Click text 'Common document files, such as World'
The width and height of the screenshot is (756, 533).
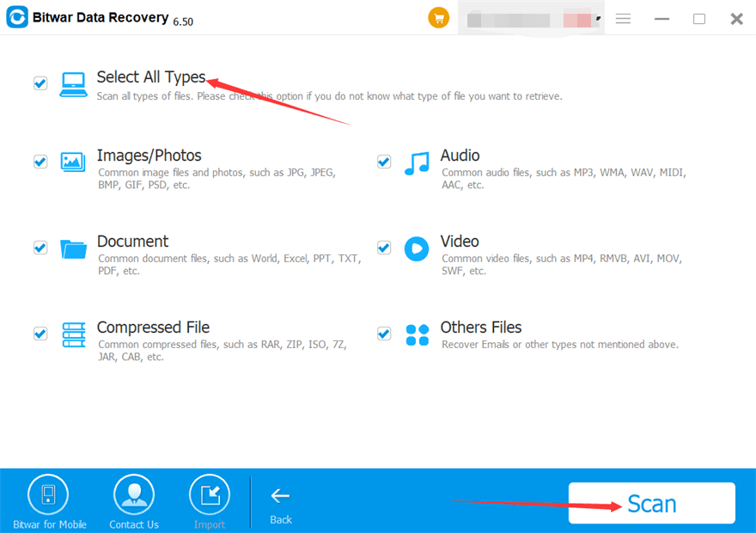[188, 259]
